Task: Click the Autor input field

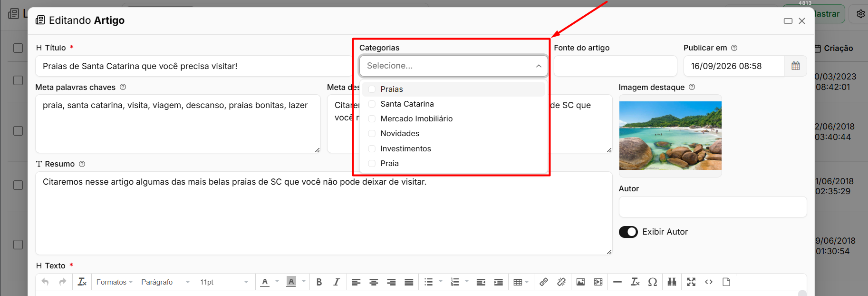Action: tap(713, 207)
